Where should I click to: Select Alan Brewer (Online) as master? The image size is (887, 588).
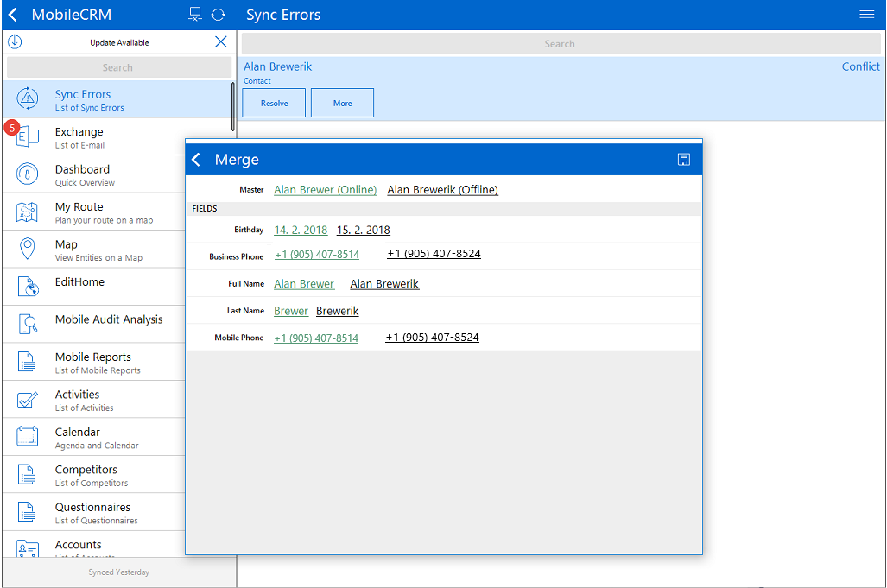326,190
